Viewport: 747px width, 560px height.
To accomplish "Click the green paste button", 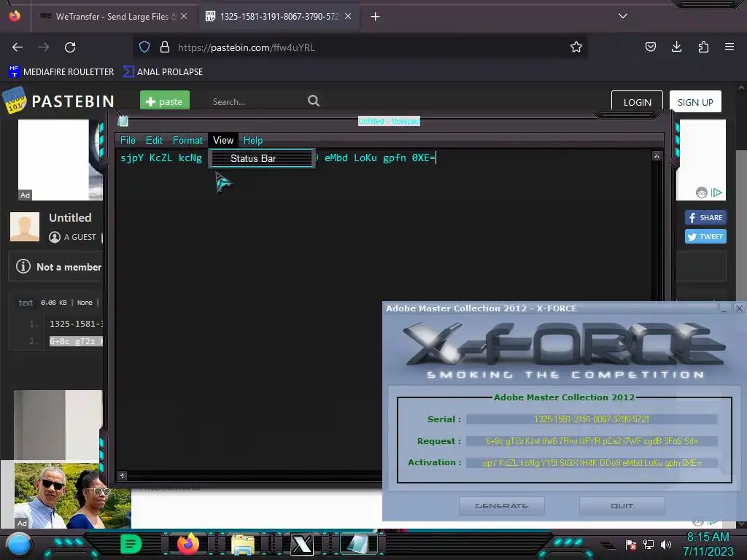I will pyautogui.click(x=165, y=101).
